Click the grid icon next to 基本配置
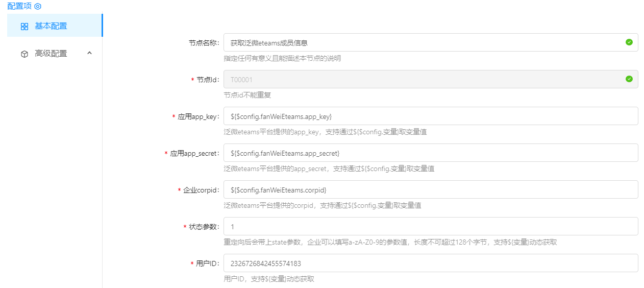Image resolution: width=644 pixels, height=288 pixels. pyautogui.click(x=24, y=27)
